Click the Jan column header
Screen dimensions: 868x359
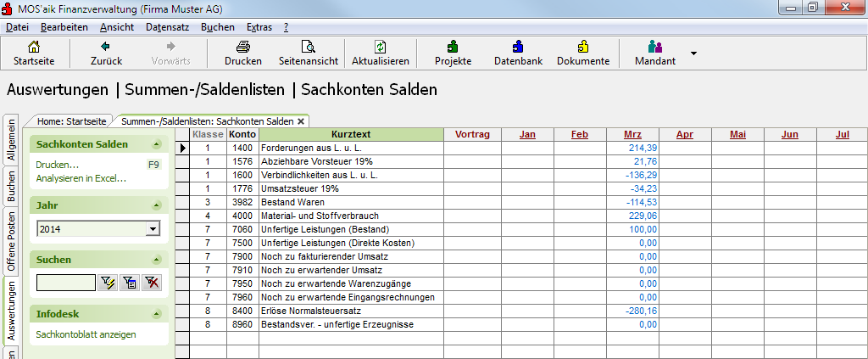[527, 135]
